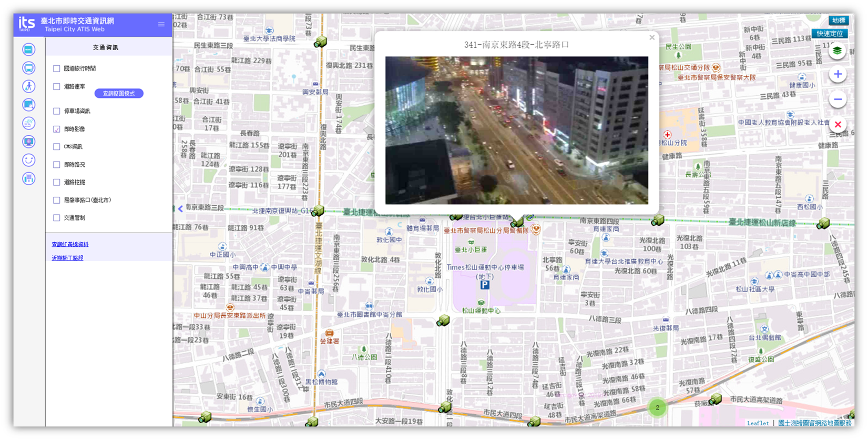Toggle the hamburger menu in header
The height and width of the screenshot is (440, 868).
click(161, 24)
